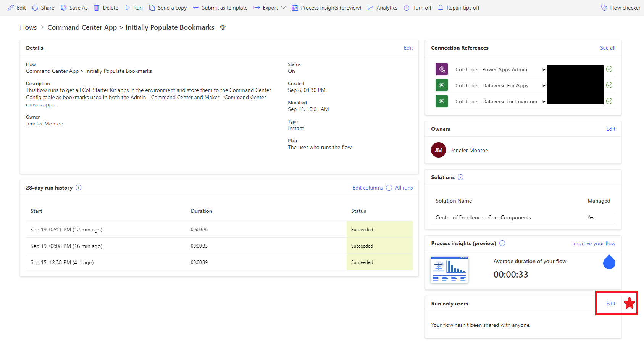Open Process insights preview from the toolbar
This screenshot has height=352, width=644.
tap(326, 8)
